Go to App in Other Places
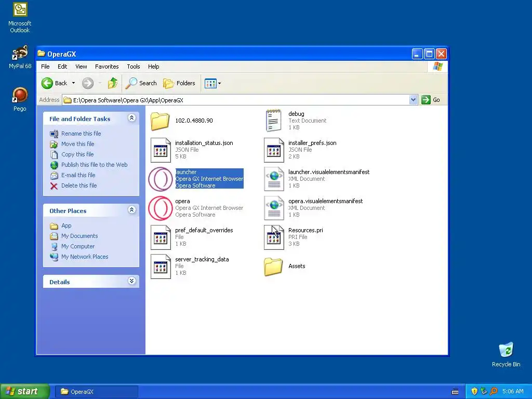Screen dimensions: 532x399 (66, 225)
